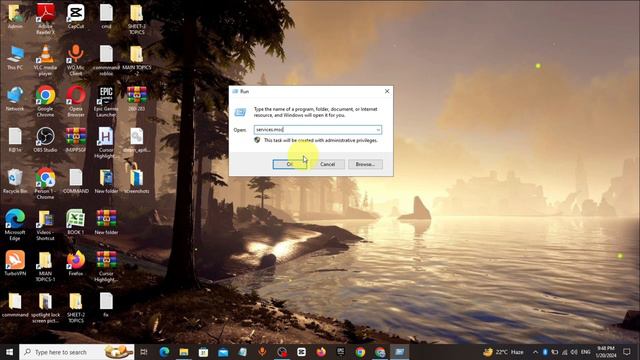The height and width of the screenshot is (360, 640).
Task: Click OK in the Run dialog
Action: pos(289,164)
